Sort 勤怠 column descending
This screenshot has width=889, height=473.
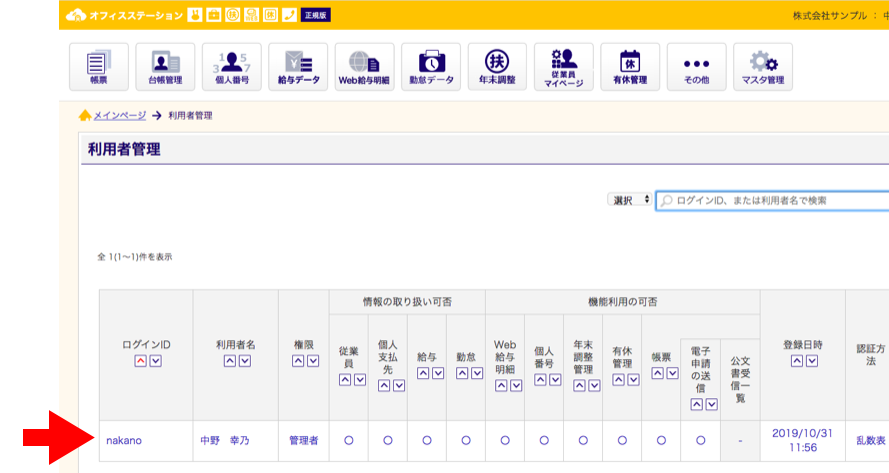coord(477,373)
